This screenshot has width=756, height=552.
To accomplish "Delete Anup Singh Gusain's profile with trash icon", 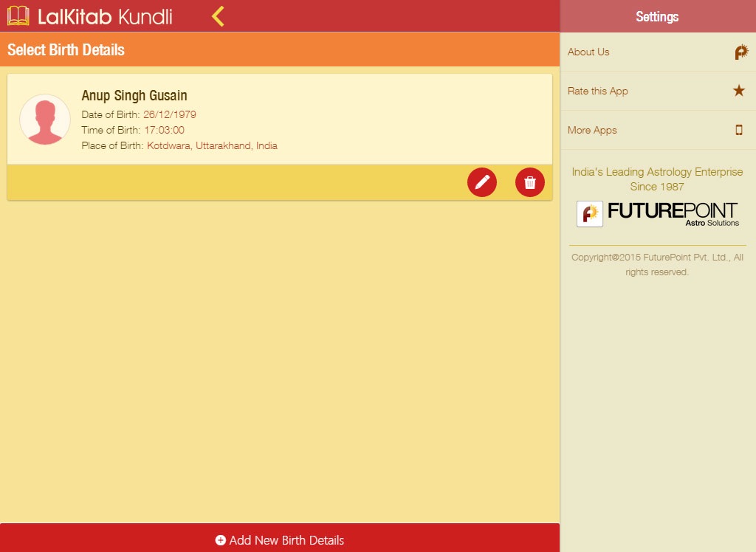I will pos(530,182).
